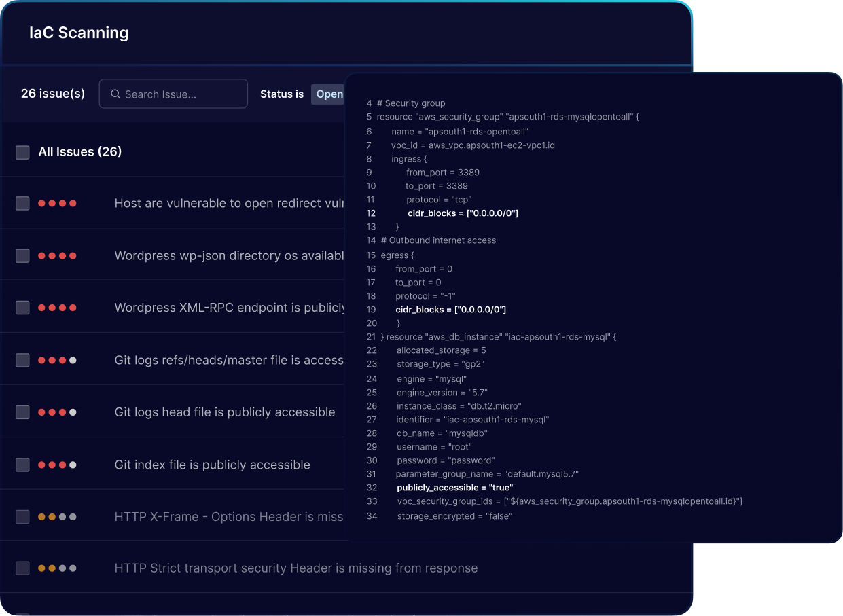Image resolution: width=843 pixels, height=616 pixels.
Task: Toggle checkbox for Wordpress XML-RPC endpoint issue
Action: pos(22,308)
